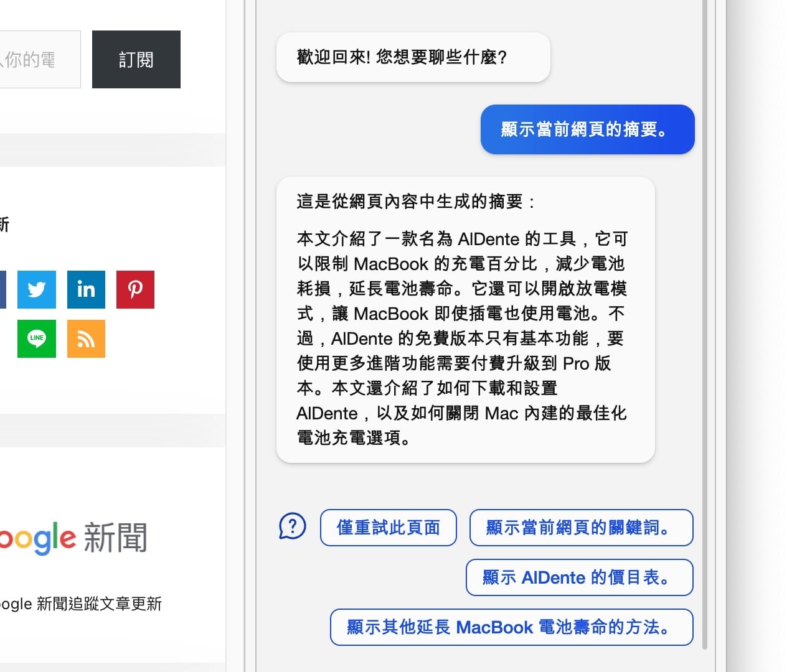Click the Twitter share icon
The width and height of the screenshot is (797, 672).
click(37, 289)
